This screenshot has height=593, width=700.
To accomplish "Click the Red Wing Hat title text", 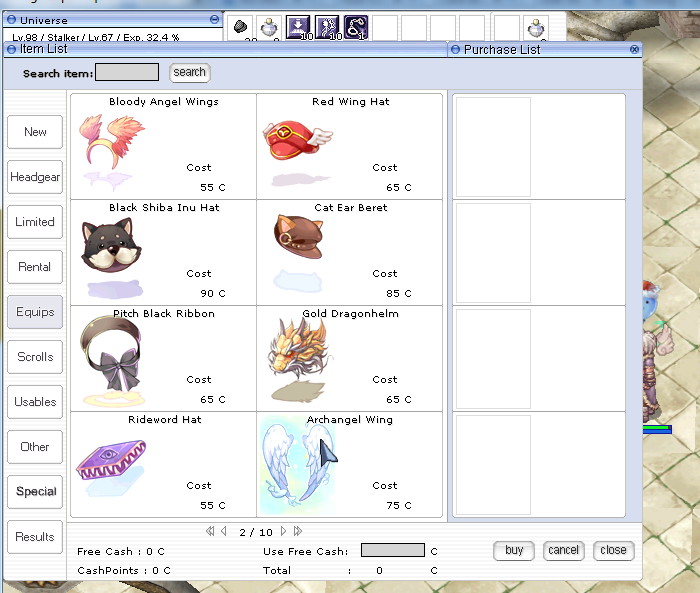I will (x=350, y=102).
